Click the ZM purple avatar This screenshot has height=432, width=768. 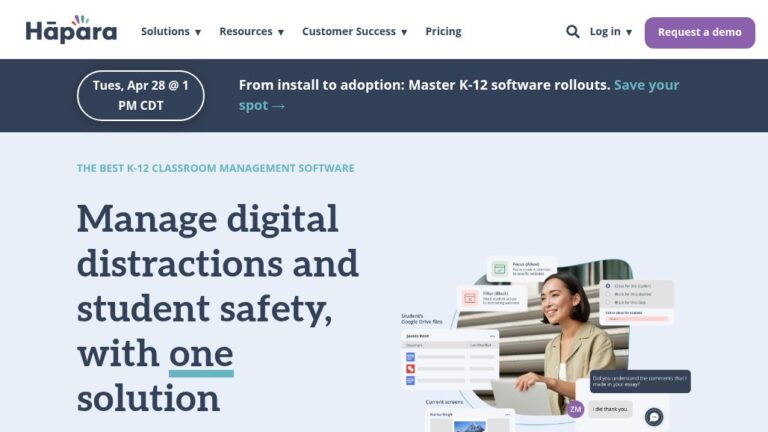click(576, 409)
